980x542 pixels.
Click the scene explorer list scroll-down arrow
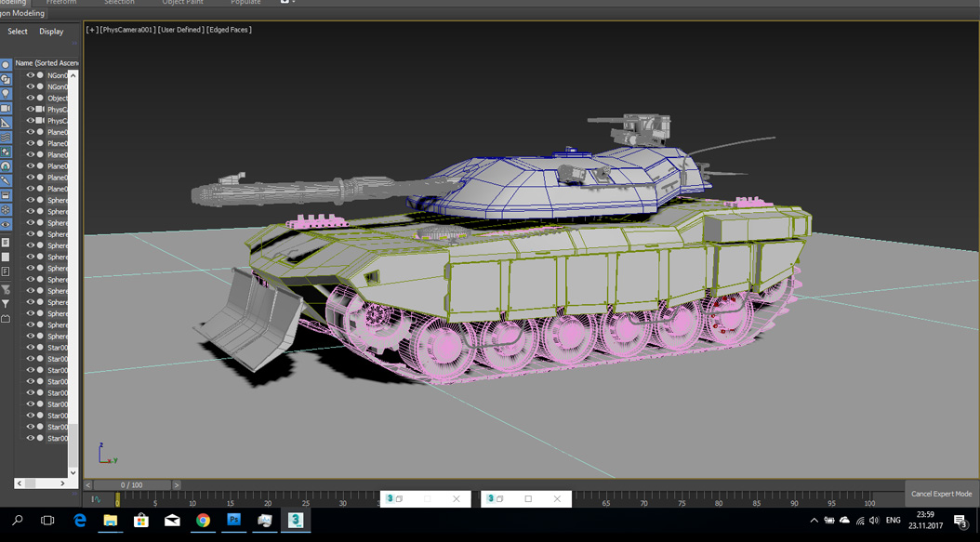pos(73,472)
